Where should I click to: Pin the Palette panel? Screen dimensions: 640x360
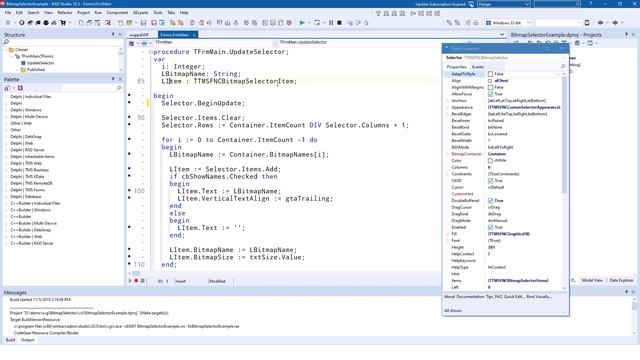coord(113,79)
